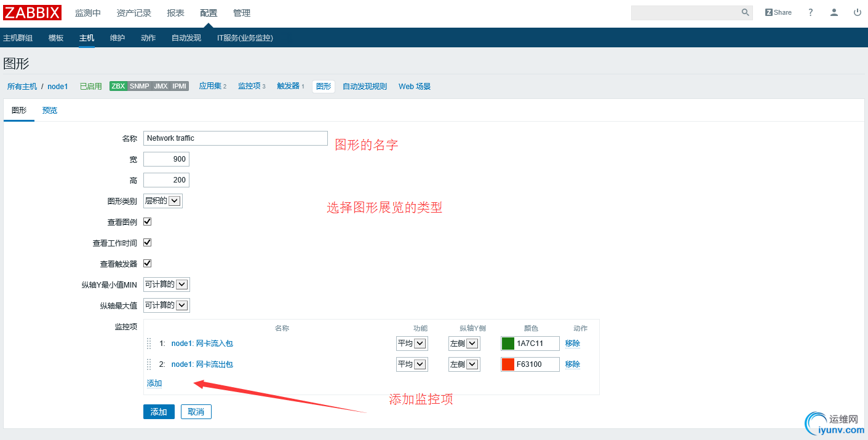
Task: Click 所有主机 breadcrumb link
Action: [22, 87]
